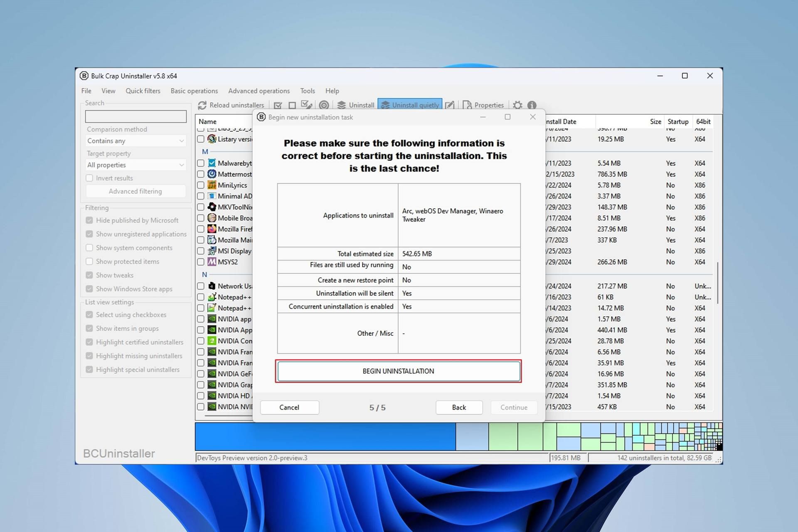Click the Uninstall quietly toolbar button
798x532 pixels.
point(410,105)
